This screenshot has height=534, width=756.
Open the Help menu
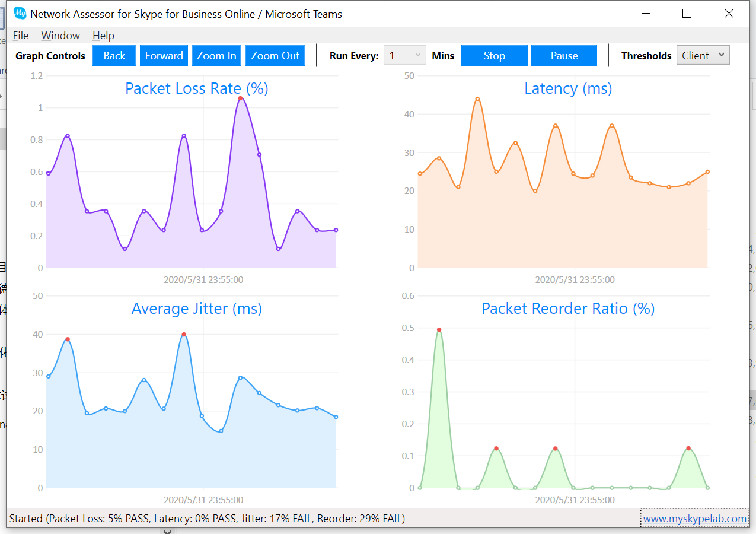tap(103, 36)
